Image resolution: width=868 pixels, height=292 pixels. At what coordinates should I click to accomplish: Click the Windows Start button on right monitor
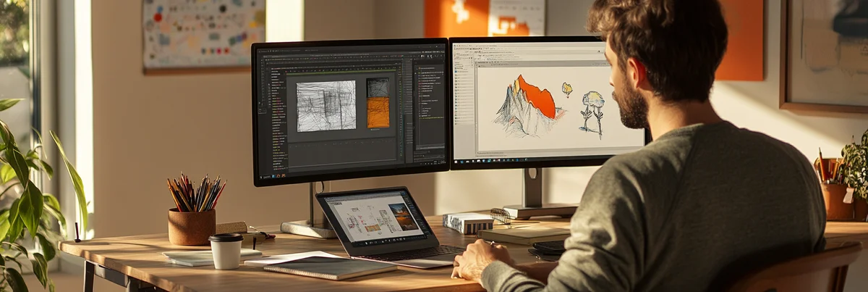click(x=456, y=161)
